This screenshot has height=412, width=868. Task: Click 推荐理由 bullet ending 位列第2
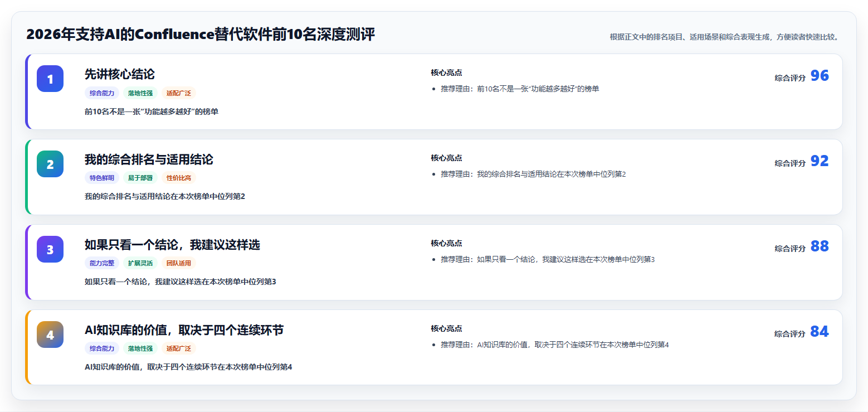click(x=533, y=174)
